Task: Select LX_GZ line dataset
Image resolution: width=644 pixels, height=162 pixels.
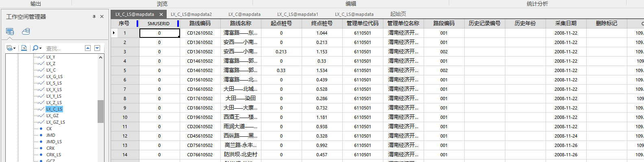Action: coord(52,116)
